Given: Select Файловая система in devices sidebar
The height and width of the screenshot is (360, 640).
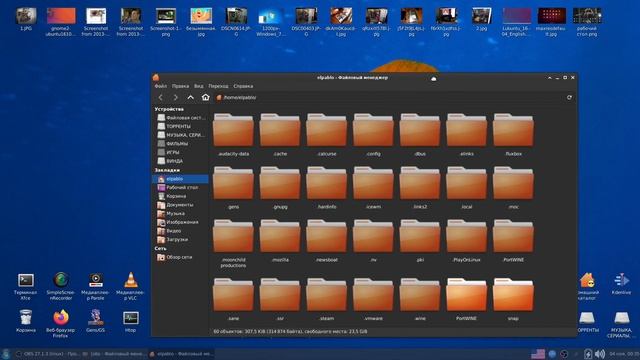Looking at the screenshot, I should [181, 118].
